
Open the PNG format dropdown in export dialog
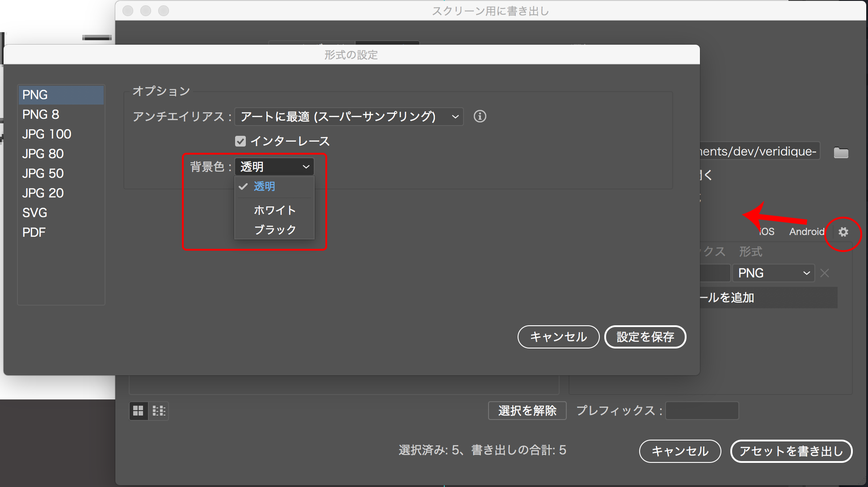[x=773, y=273]
